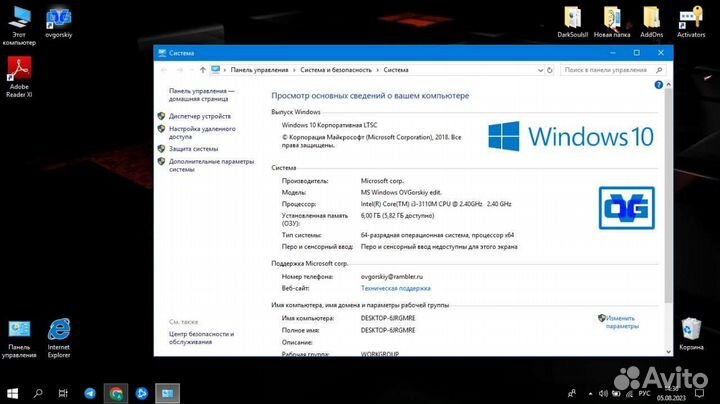Open Панель управления — домашняя страница link
Image resolution: width=720 pixels, height=404 pixels.
[202, 95]
